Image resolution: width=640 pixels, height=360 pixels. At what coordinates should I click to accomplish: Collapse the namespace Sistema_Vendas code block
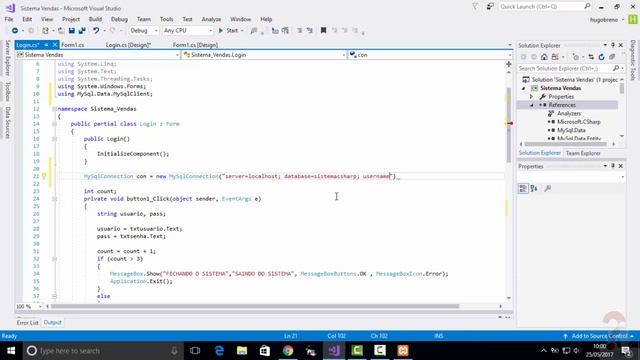[x=54, y=109]
